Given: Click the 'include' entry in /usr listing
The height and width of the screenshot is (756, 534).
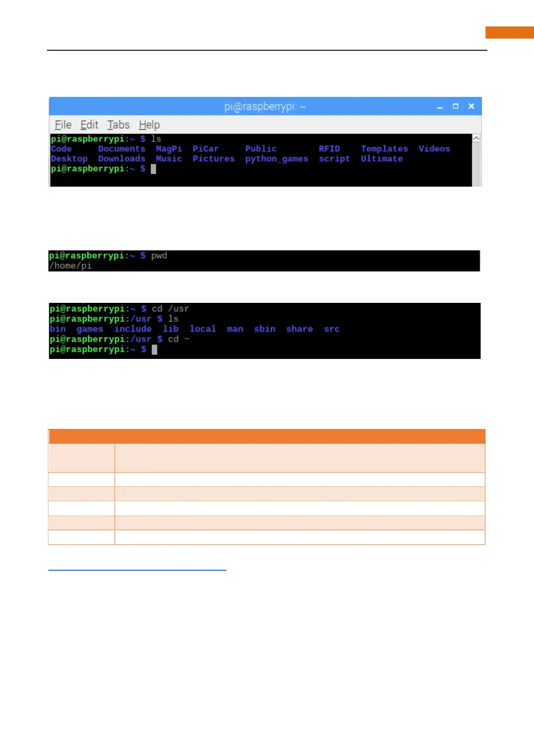Looking at the screenshot, I should (133, 329).
